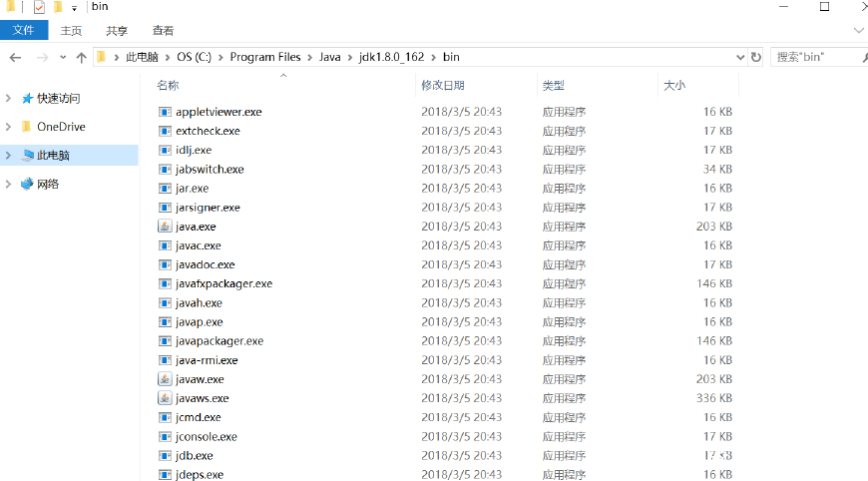The width and height of the screenshot is (868, 481).
Task: Click the jconsole.exe file icon
Action: [165, 437]
